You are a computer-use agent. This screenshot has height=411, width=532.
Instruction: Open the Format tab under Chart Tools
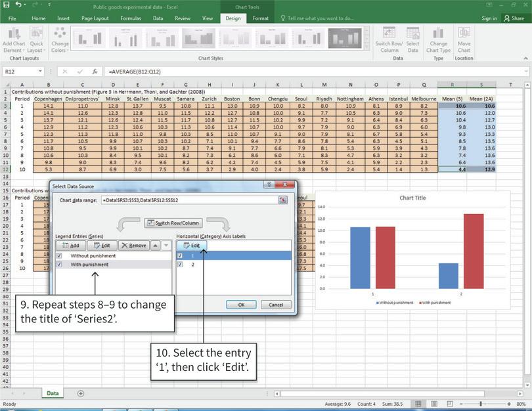coord(261,18)
